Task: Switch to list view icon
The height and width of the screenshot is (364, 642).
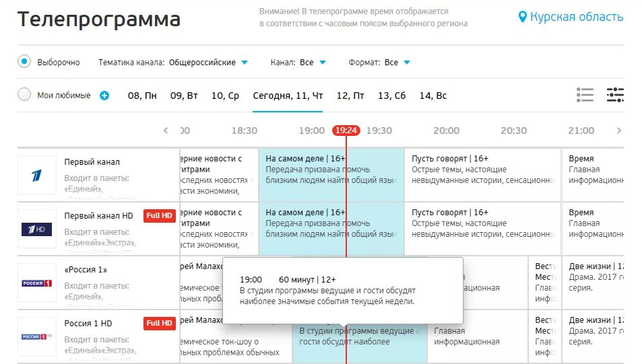Action: click(x=585, y=95)
